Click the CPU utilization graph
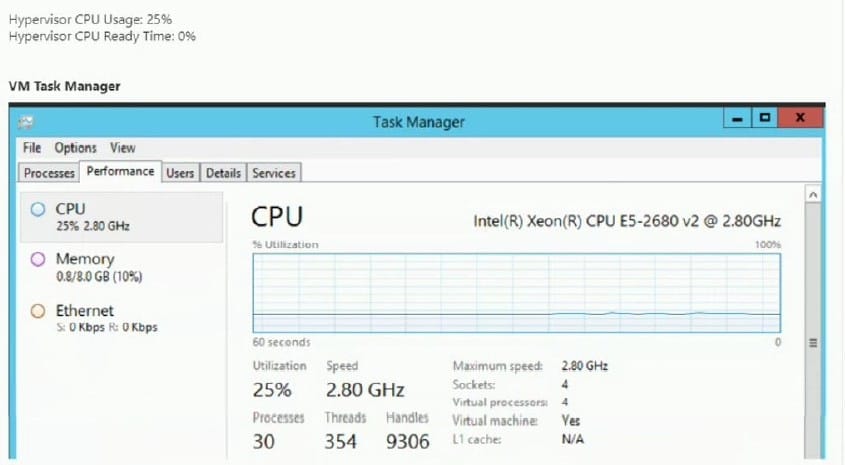 coord(516,292)
